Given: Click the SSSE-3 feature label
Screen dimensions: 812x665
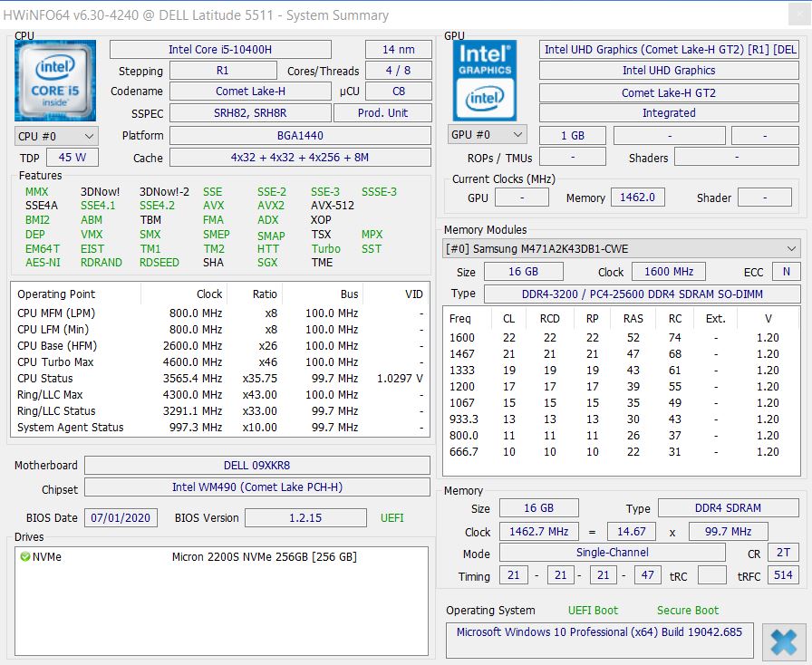Looking at the screenshot, I should (379, 192).
